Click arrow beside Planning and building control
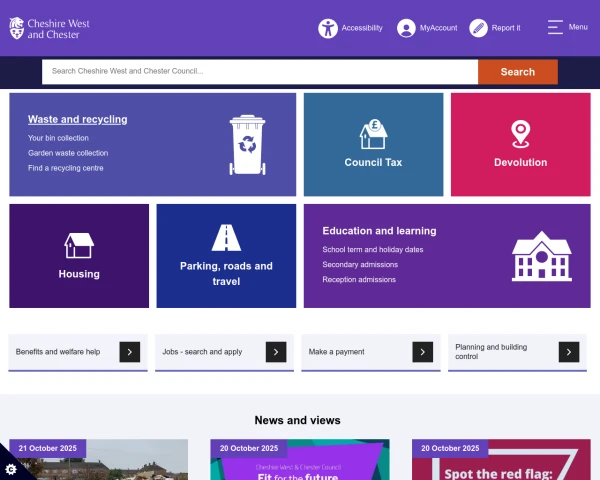The width and height of the screenshot is (600, 480). [569, 352]
